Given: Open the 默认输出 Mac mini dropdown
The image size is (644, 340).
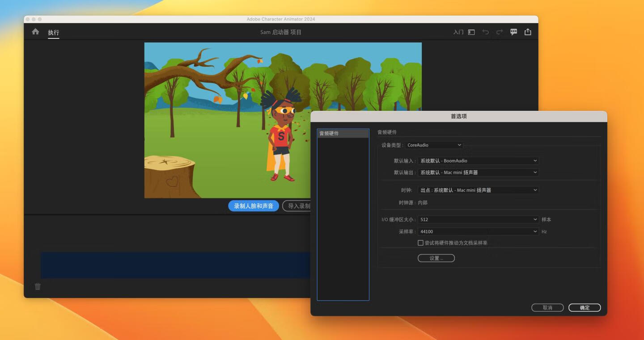Looking at the screenshot, I should point(478,172).
